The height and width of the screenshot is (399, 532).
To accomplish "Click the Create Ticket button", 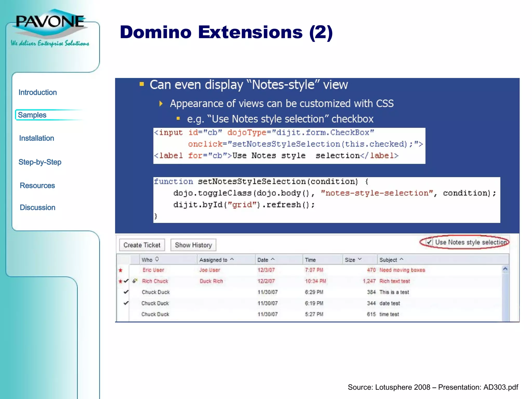I will 142,245.
